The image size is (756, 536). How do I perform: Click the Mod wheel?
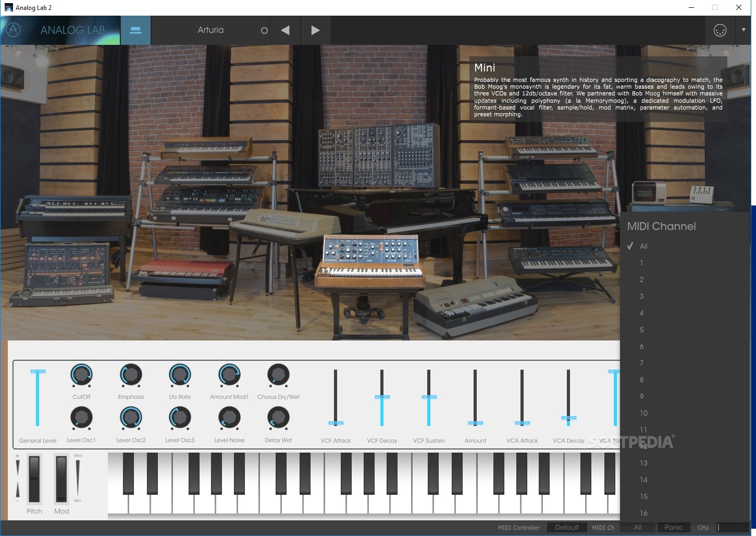pyautogui.click(x=61, y=479)
